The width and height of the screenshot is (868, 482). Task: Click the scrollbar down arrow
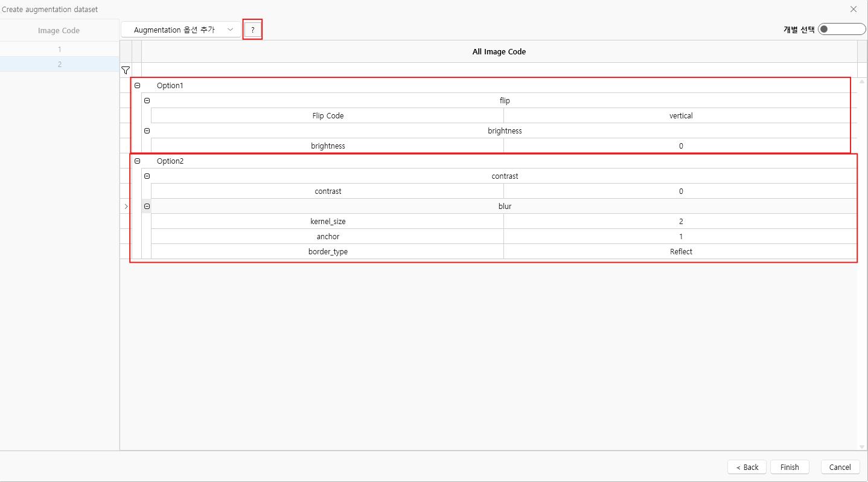click(x=861, y=446)
